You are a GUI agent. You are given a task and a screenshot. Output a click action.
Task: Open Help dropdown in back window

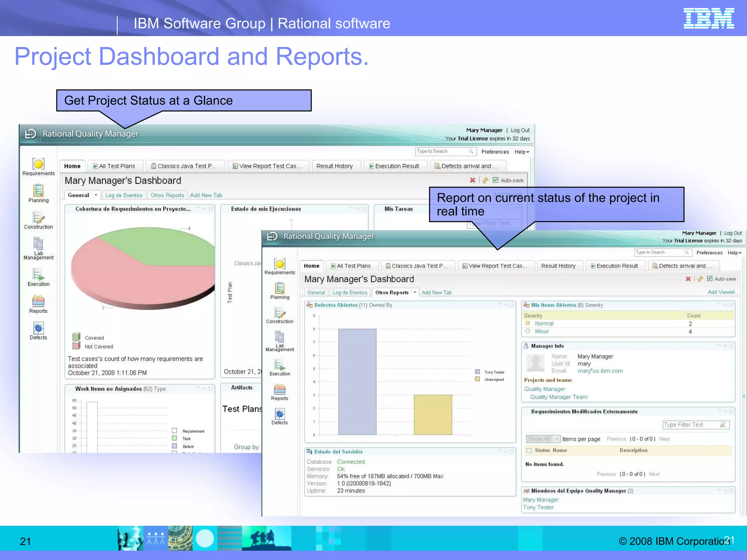pyautogui.click(x=522, y=152)
